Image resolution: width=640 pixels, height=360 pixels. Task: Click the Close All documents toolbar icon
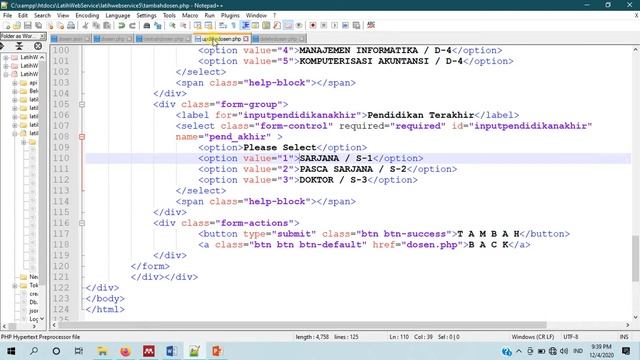click(60, 25)
